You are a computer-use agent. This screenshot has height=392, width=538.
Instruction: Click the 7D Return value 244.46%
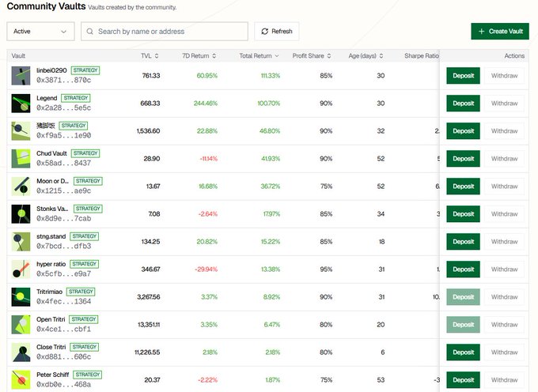[x=206, y=104]
